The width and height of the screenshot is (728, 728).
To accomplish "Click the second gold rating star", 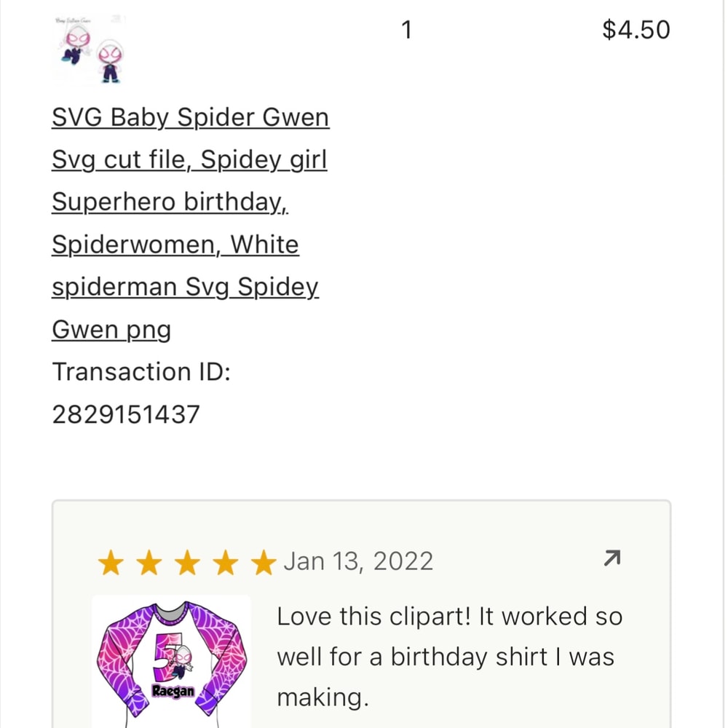I will coord(149,562).
